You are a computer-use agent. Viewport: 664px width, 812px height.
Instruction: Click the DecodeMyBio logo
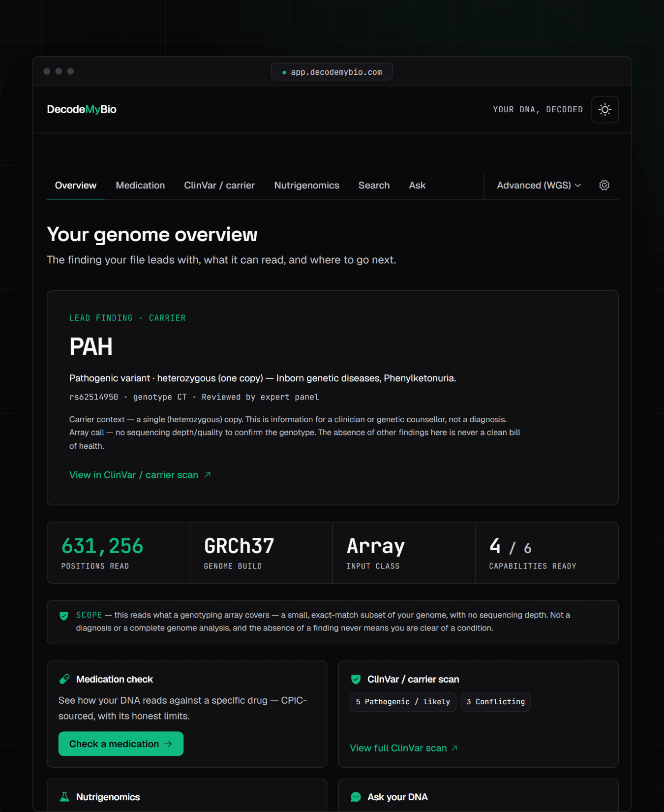tap(82, 109)
